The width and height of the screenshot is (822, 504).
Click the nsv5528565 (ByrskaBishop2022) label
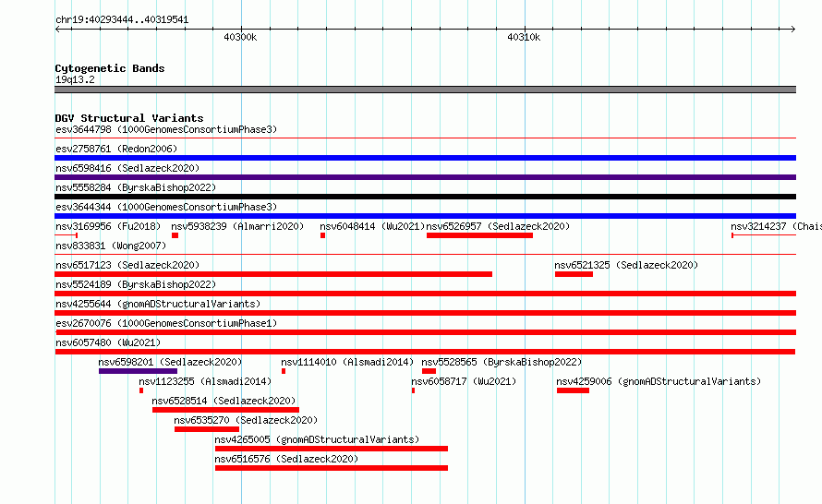pyautogui.click(x=502, y=362)
